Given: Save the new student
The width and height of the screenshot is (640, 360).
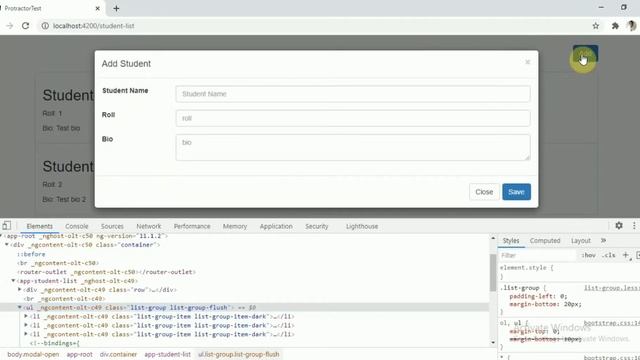Looking at the screenshot, I should (x=516, y=192).
